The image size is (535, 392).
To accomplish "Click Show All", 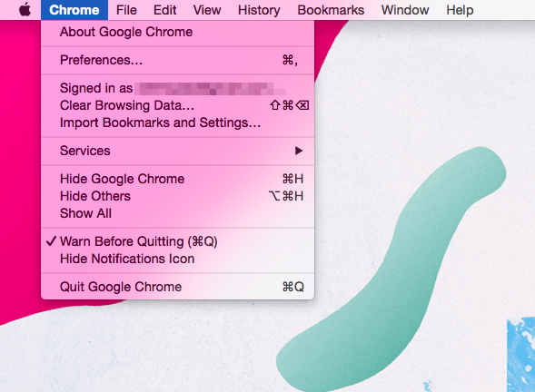I will tap(177, 213).
